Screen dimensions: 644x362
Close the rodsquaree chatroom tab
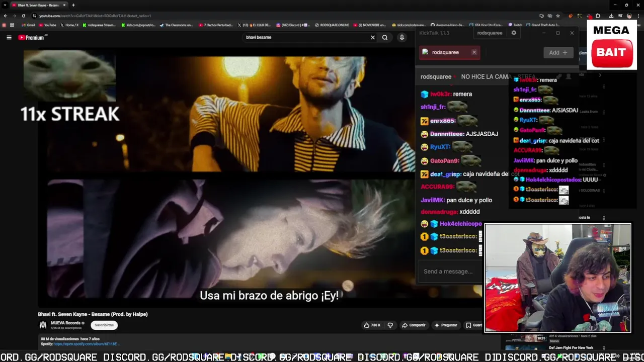tap(474, 52)
